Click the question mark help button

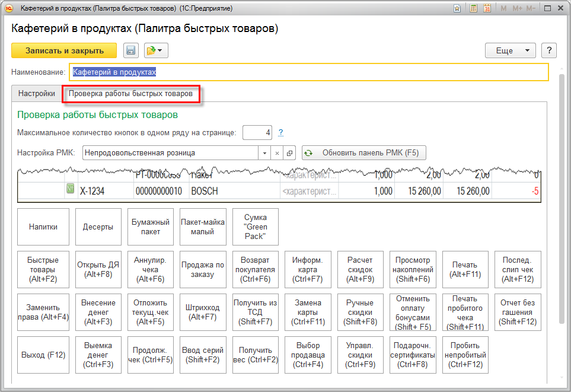[x=550, y=50]
